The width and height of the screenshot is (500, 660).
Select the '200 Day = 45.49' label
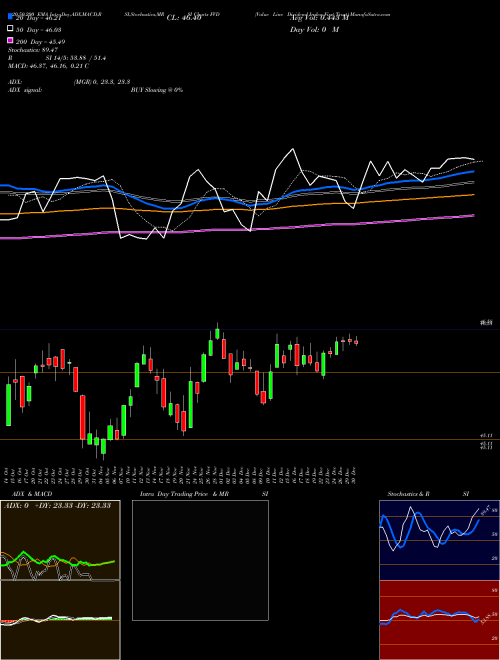(40, 42)
